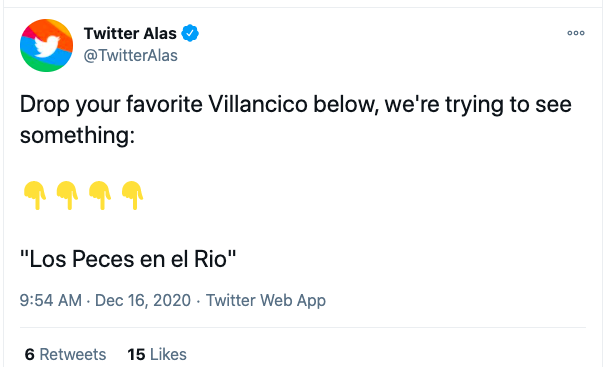Click the Retweets count number 6

click(x=30, y=355)
